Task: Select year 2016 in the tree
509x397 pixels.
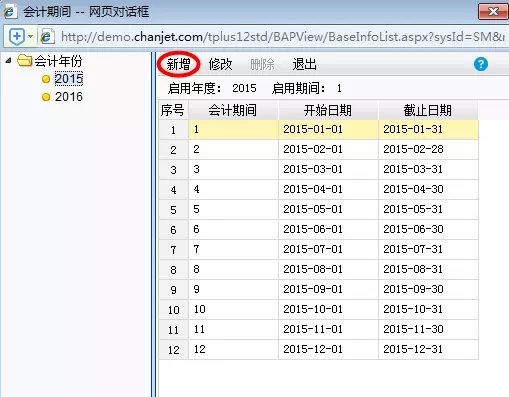Action: pyautogui.click(x=69, y=97)
